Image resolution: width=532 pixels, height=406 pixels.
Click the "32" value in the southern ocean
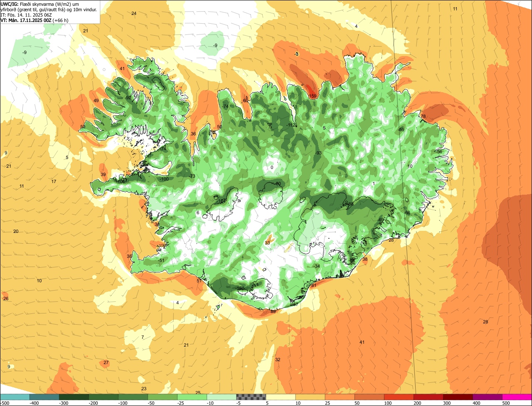tap(278, 360)
